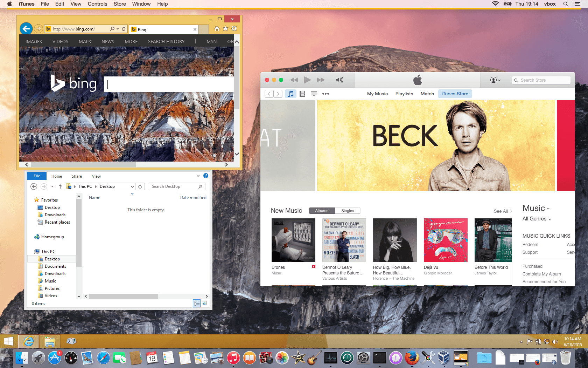This screenshot has height=368, width=588.
Task: Click the Explorer refresh icon
Action: tap(140, 186)
